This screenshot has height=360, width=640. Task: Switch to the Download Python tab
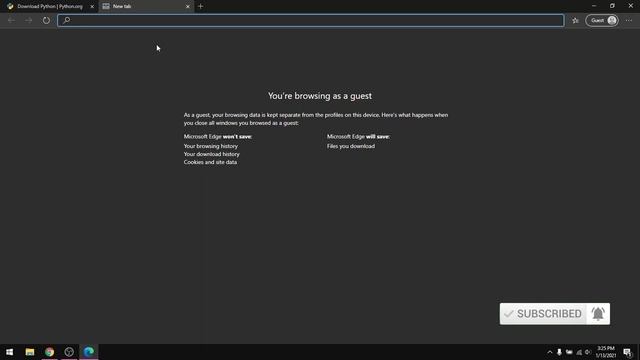50,7
